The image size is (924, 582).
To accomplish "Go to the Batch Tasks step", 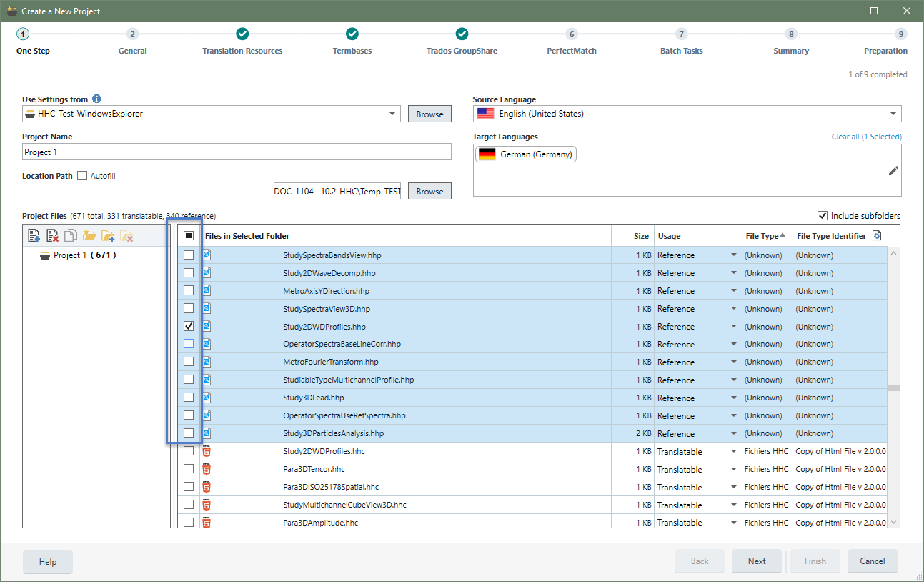I will click(682, 42).
